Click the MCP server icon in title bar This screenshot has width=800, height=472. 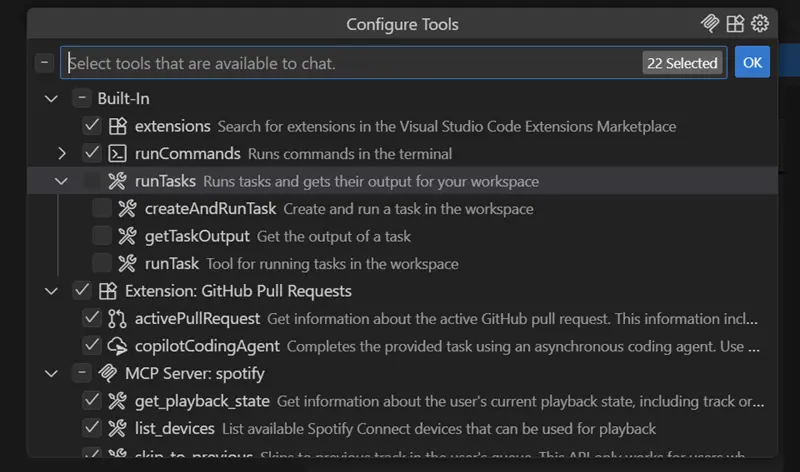pyautogui.click(x=710, y=23)
